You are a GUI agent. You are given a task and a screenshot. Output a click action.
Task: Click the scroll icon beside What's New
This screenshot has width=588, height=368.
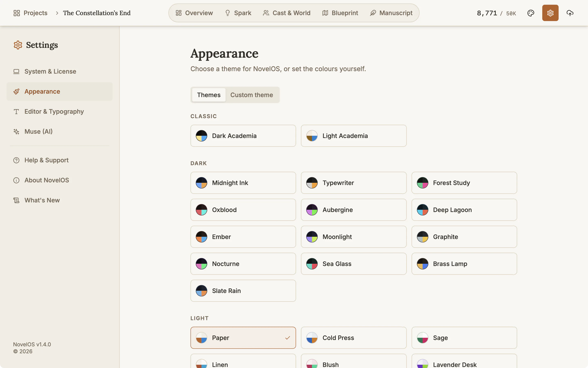click(x=16, y=200)
